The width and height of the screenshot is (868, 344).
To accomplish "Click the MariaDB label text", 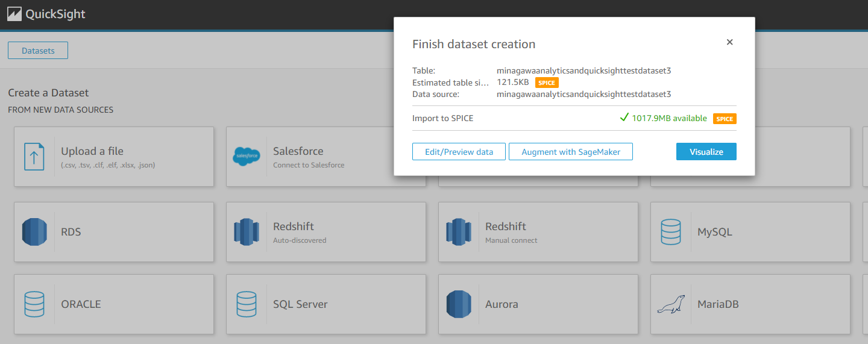I will [x=718, y=304].
